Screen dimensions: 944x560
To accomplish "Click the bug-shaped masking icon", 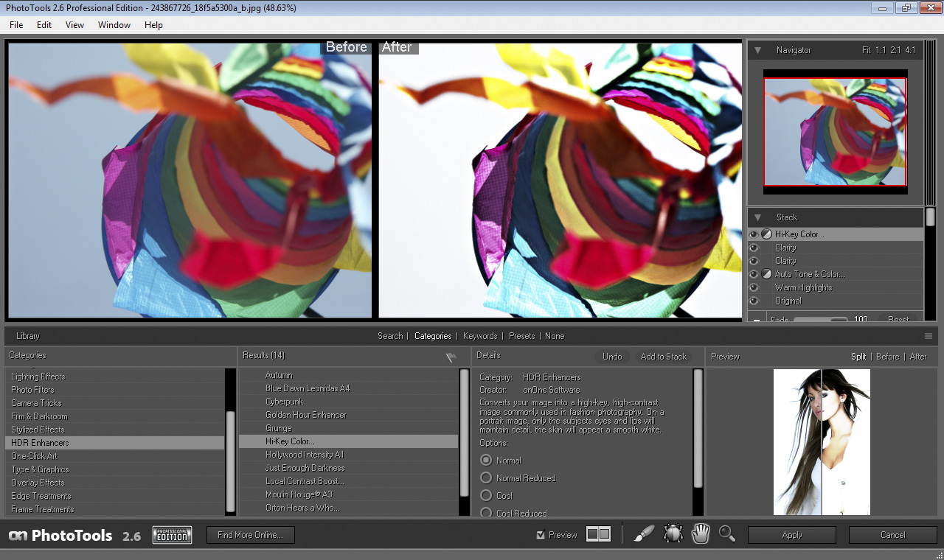I will (x=673, y=534).
